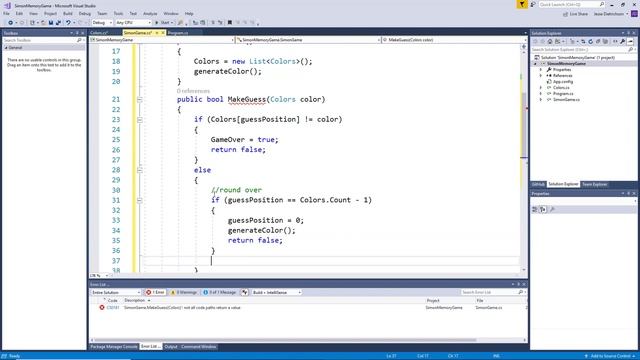Open the Entire Solution scope dropdown

click(x=116, y=292)
